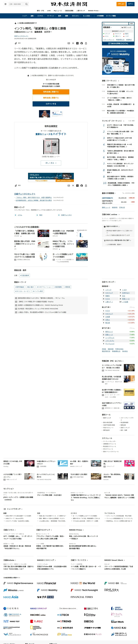Click the plus icon beside コラム topic

(x=15, y=215)
